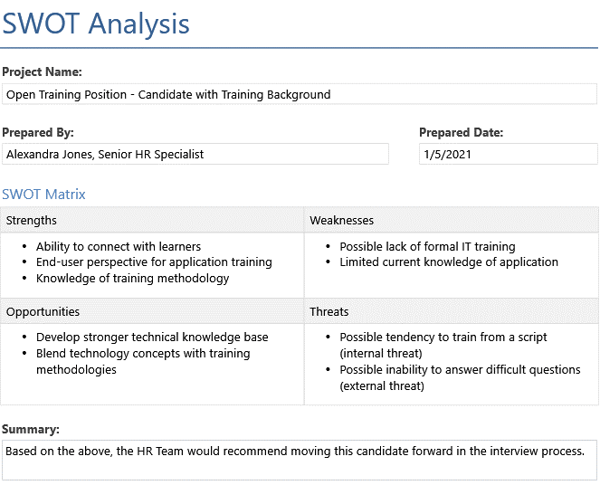
Task: Click the 'Summary:' field label
Action: tap(31, 428)
